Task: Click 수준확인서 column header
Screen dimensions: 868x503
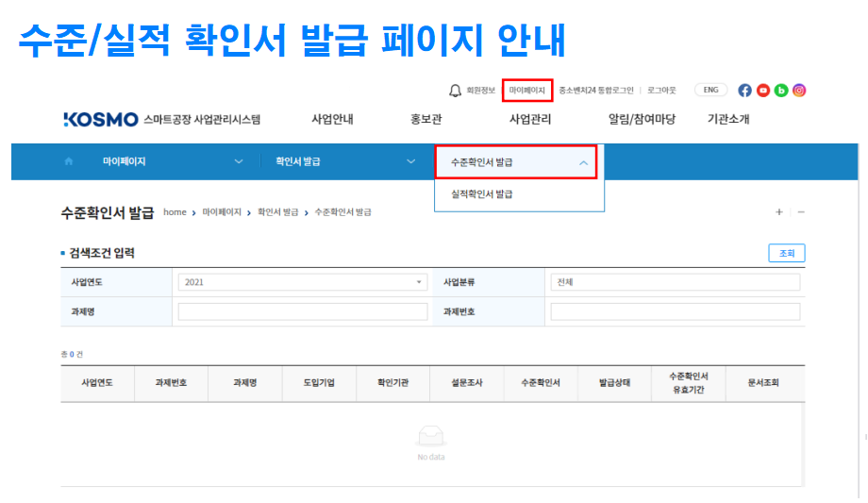Action: pyautogui.click(x=541, y=383)
